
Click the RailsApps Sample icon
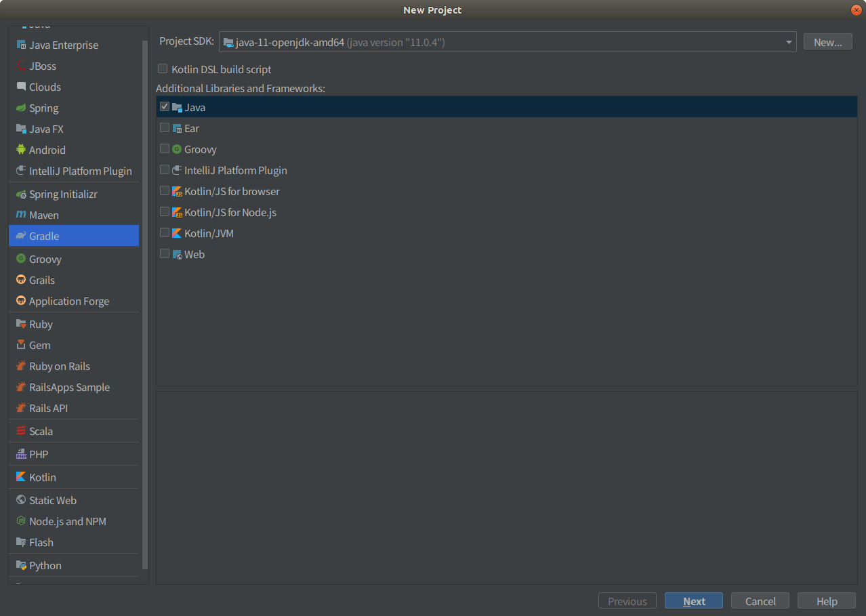pos(21,388)
